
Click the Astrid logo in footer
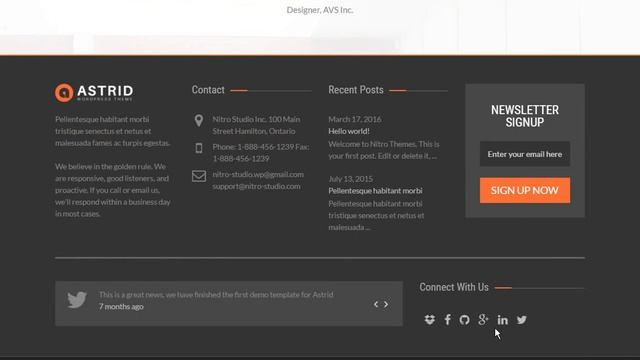(x=94, y=93)
